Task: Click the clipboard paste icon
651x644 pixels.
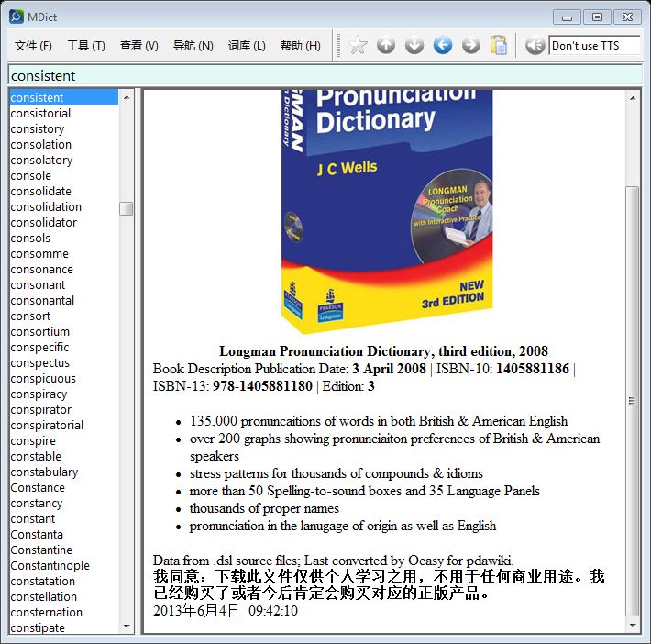Action: pyautogui.click(x=499, y=45)
